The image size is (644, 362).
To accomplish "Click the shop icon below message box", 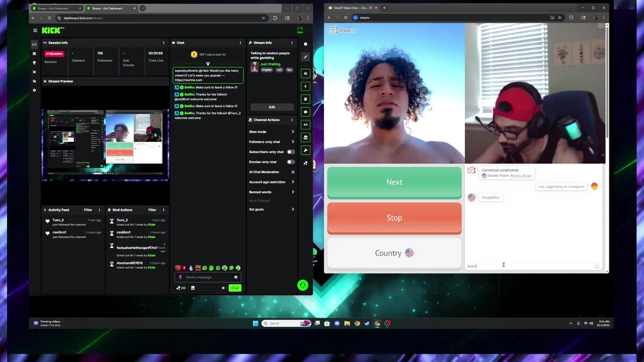I will point(193,288).
